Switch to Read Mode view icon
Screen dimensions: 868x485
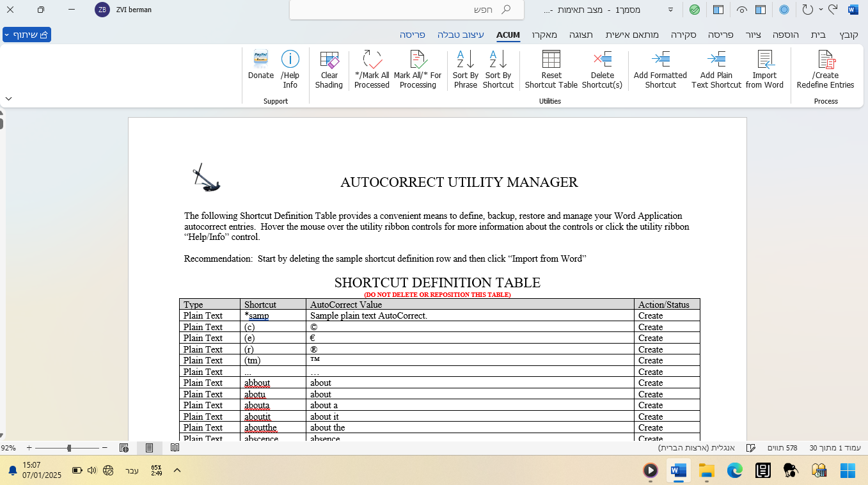click(x=175, y=448)
